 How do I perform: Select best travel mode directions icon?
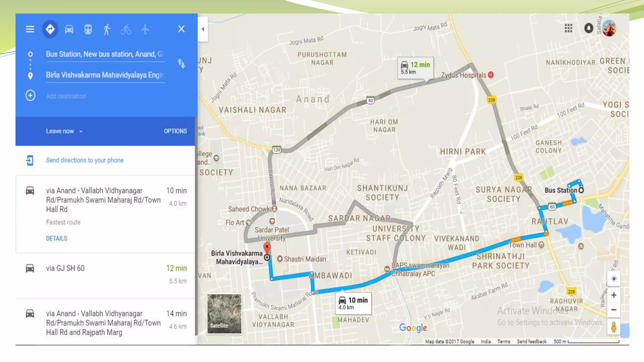[50, 29]
